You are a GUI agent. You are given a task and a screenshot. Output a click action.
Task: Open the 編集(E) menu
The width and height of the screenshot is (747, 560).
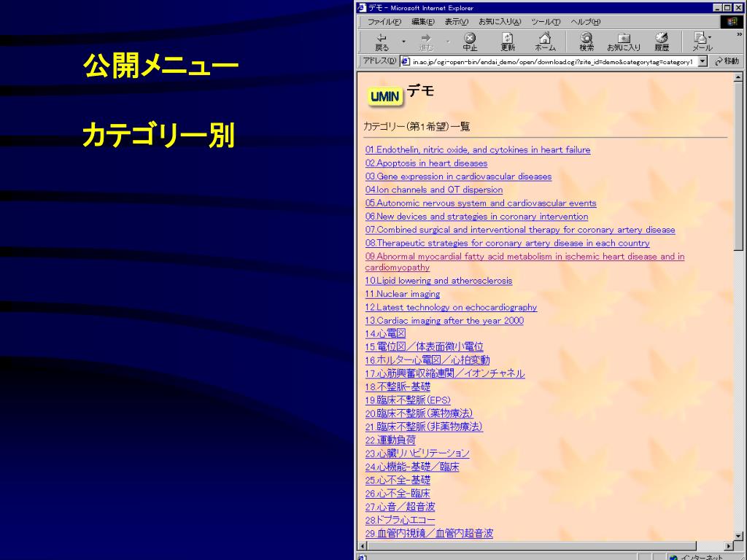pos(422,22)
